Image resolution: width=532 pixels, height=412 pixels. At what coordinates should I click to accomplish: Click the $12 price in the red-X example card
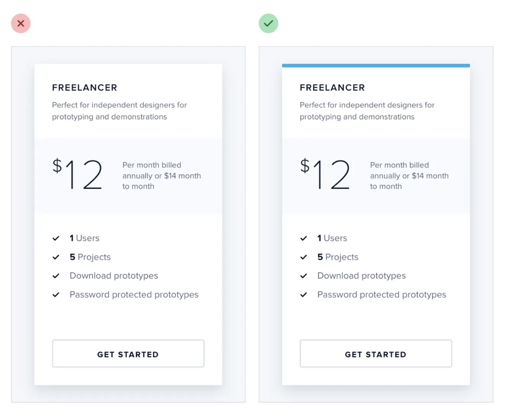click(x=78, y=174)
